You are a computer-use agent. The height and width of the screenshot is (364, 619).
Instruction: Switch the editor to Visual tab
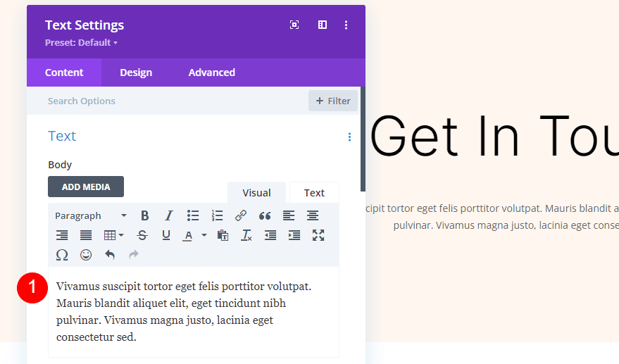[256, 193]
